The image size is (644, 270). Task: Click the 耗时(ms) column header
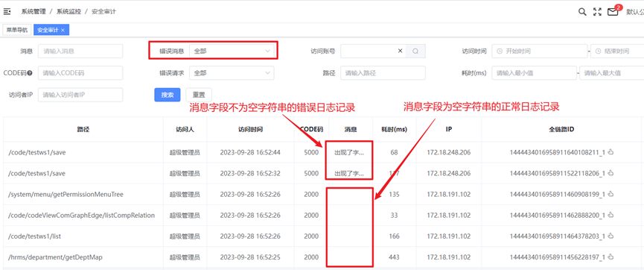[x=395, y=129]
